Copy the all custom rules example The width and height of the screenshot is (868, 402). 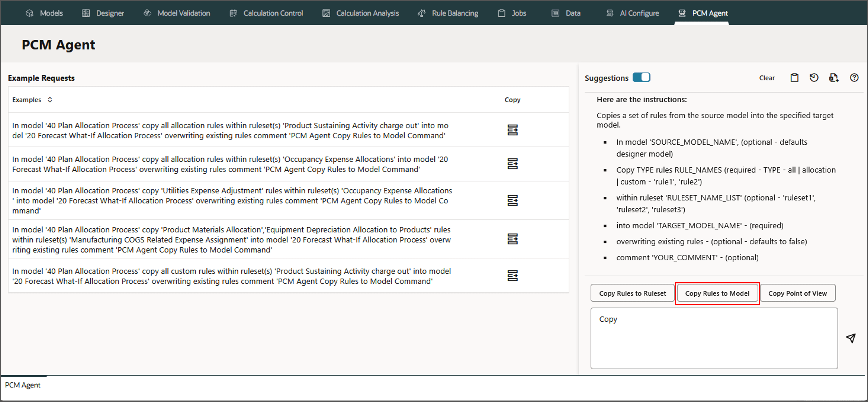pyautogui.click(x=512, y=276)
